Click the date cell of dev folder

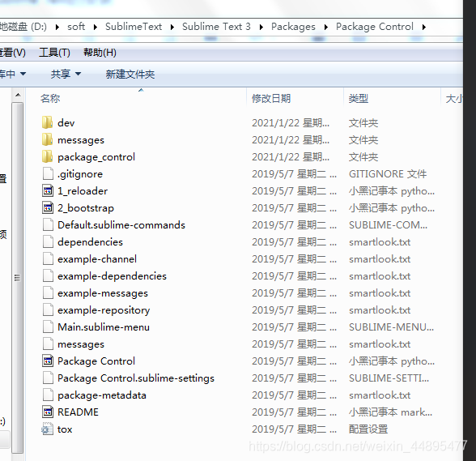point(291,123)
